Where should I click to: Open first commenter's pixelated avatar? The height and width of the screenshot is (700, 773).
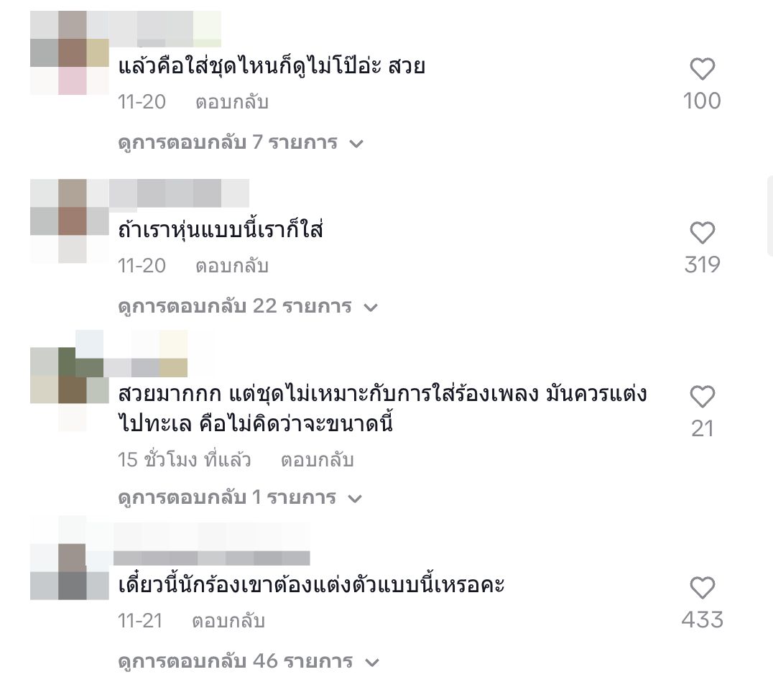[70, 52]
